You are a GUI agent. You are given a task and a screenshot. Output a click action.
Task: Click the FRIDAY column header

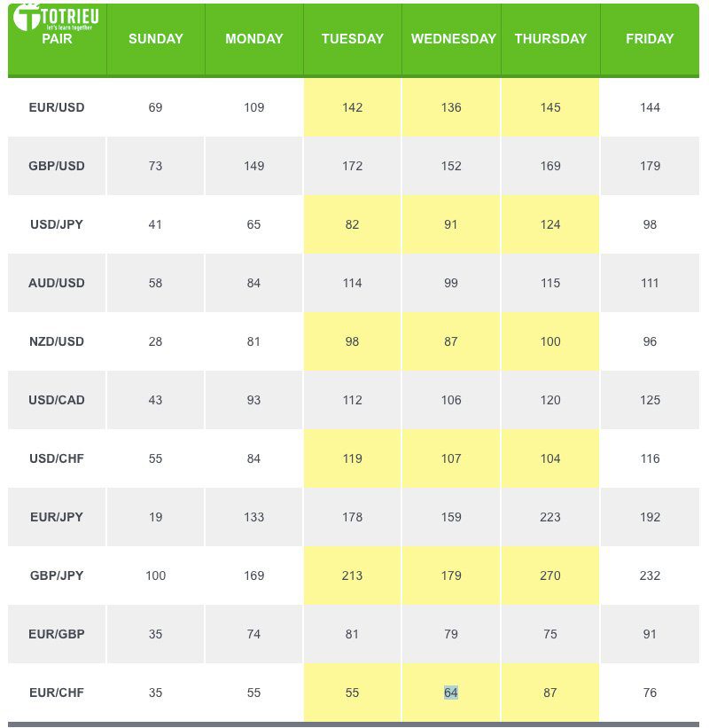click(x=650, y=38)
